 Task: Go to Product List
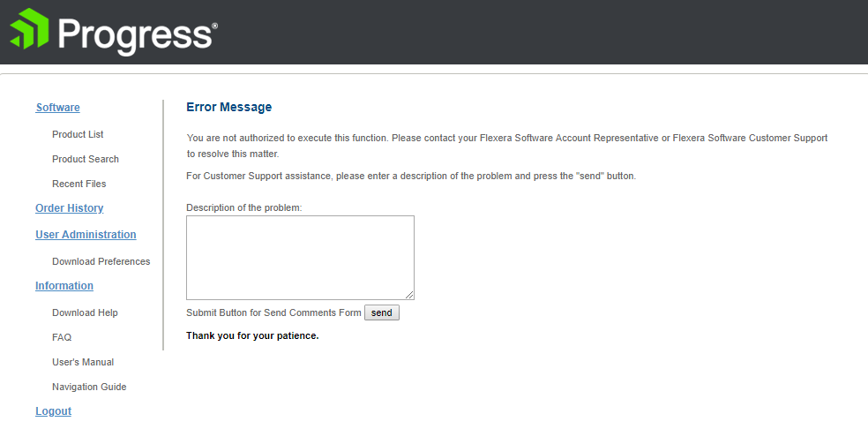(x=78, y=134)
